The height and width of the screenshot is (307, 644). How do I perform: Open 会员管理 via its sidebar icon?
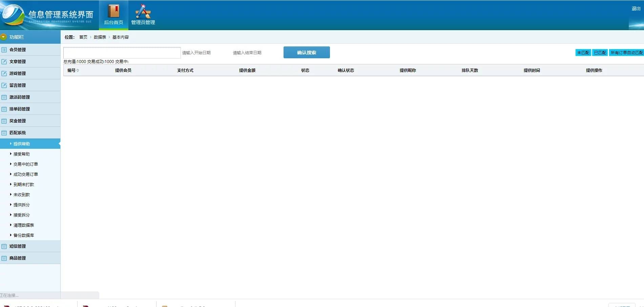tap(4, 49)
